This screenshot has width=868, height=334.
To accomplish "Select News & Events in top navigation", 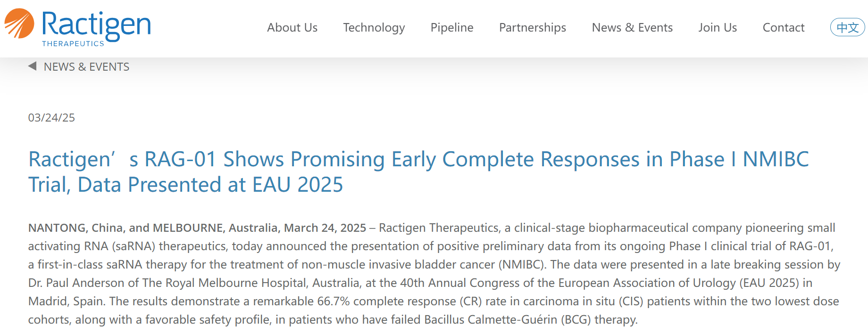I will [x=632, y=28].
